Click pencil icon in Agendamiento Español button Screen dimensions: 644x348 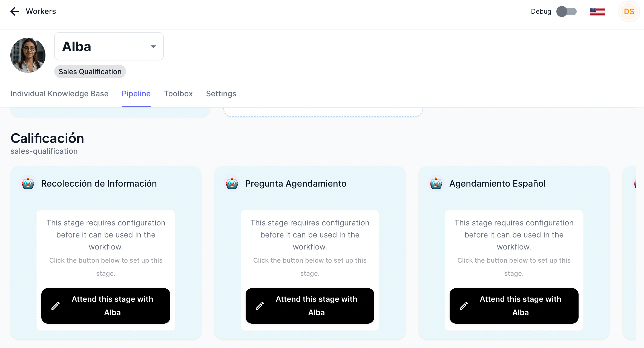464,306
